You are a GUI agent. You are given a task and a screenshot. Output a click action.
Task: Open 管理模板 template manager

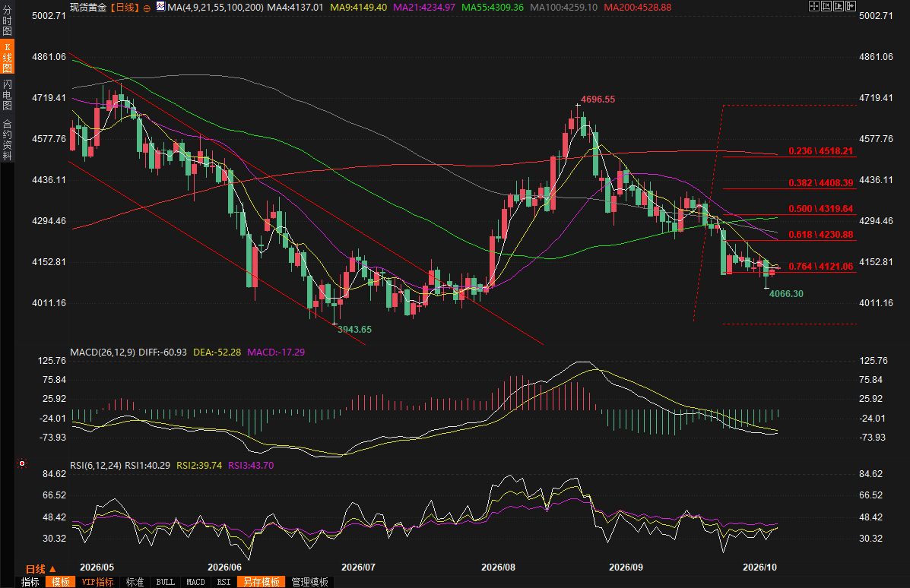pos(310,582)
